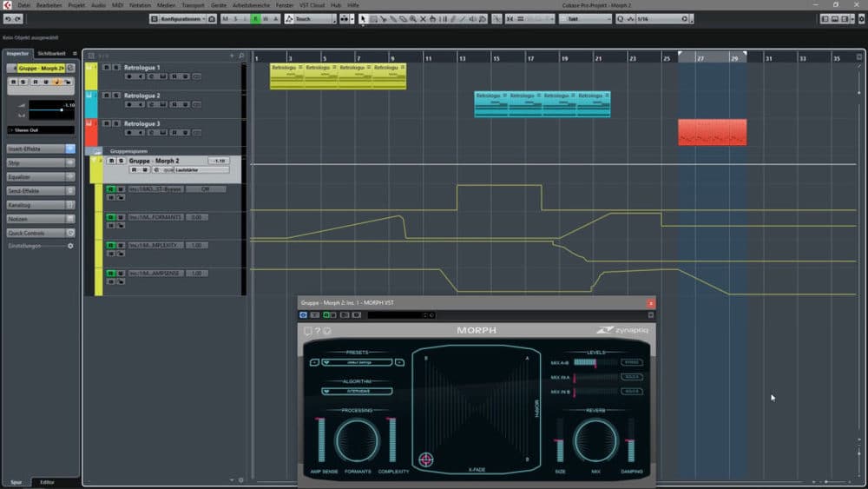
Task: Select the Mute X tool
Action: pos(423,19)
